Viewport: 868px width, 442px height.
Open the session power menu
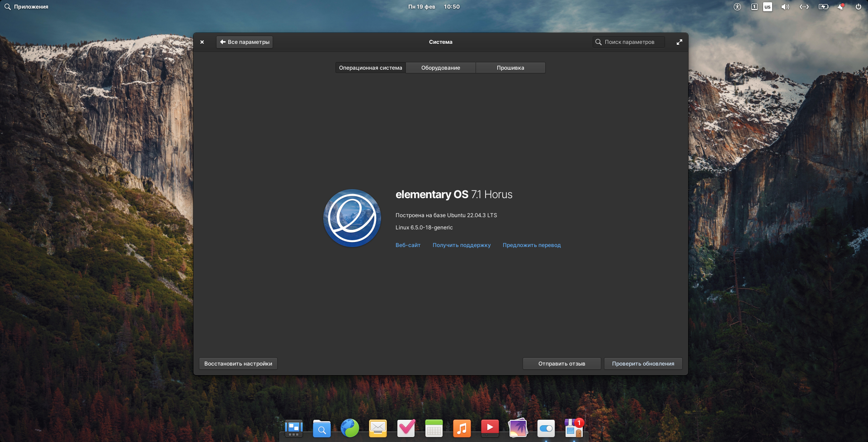[x=859, y=7]
